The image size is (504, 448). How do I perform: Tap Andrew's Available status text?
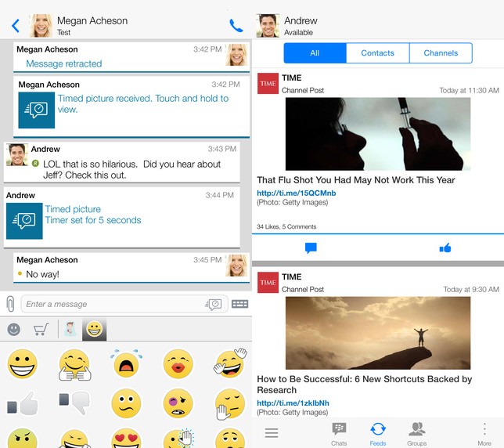pyautogui.click(x=298, y=32)
